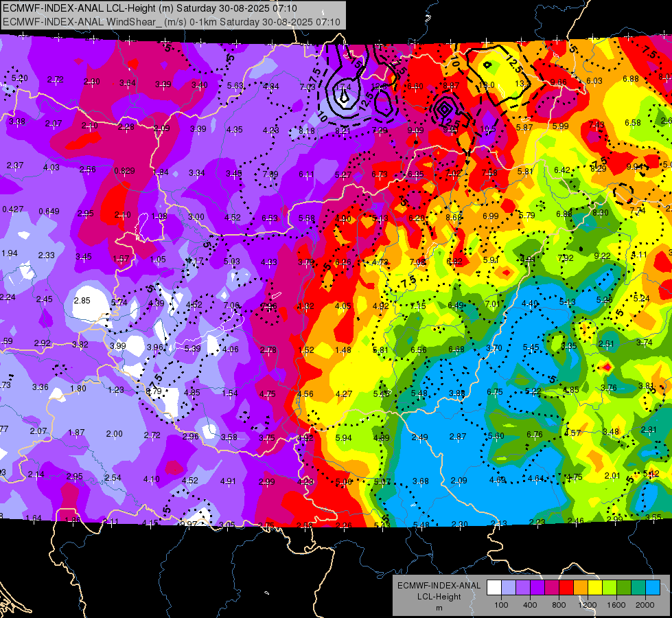The image size is (672, 618).
Task: Pick the orange legend swatch
Action: pos(581,588)
